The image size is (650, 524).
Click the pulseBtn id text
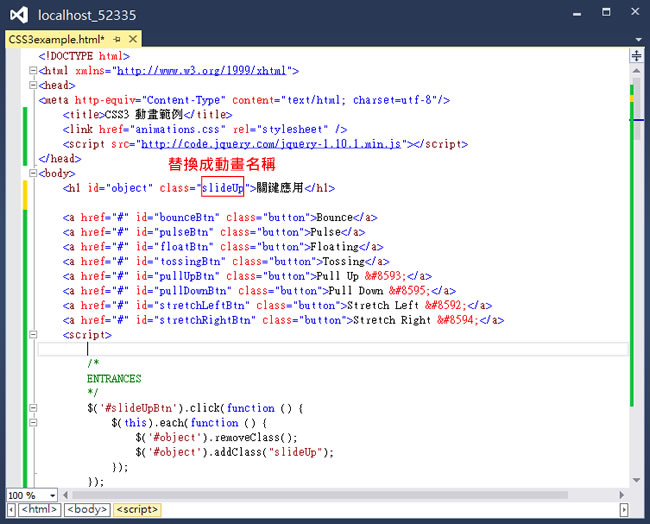184,232
